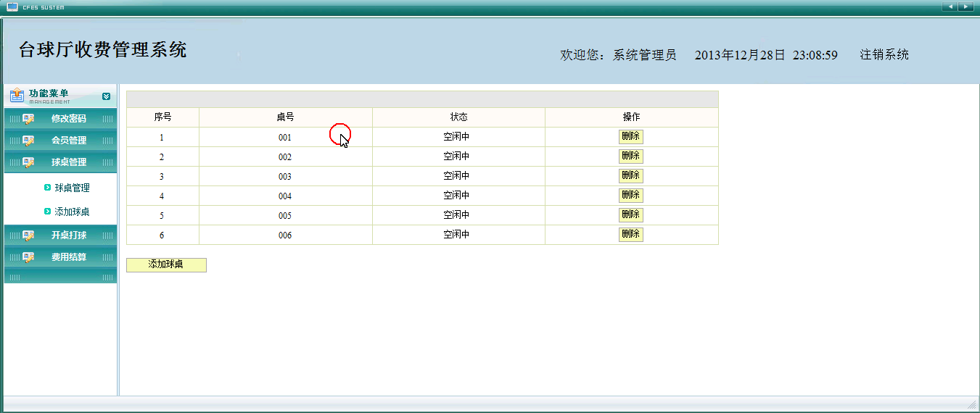This screenshot has width=980, height=413.
Task: Click the icon beside 会员管理
Action: click(28, 141)
